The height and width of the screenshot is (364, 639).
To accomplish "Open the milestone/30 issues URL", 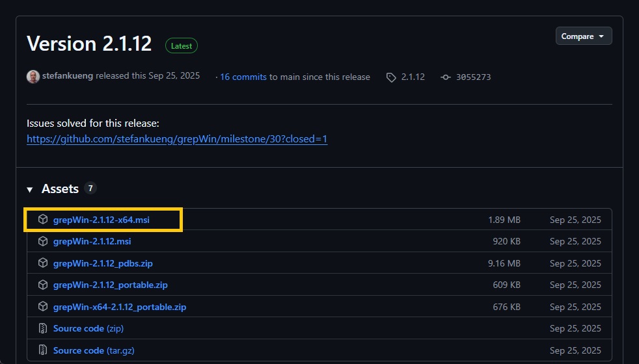I will (177, 139).
